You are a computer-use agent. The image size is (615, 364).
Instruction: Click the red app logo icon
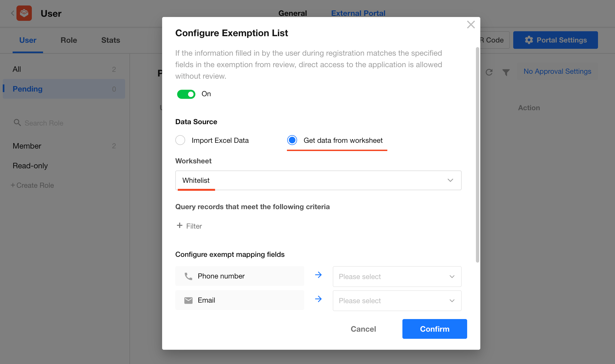click(24, 13)
